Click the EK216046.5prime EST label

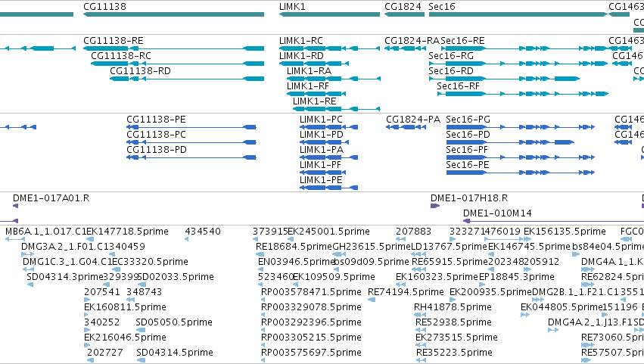point(126,338)
